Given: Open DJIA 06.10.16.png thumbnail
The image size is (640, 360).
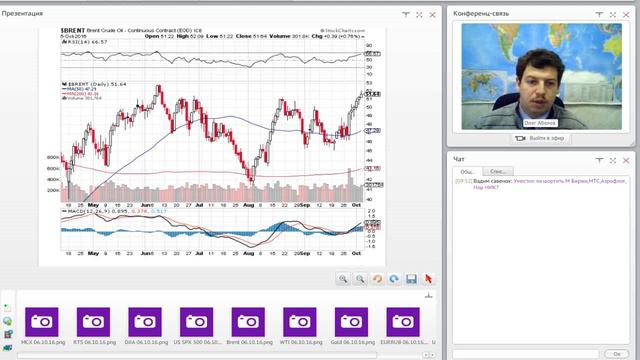Looking at the screenshot, I should 145,322.
